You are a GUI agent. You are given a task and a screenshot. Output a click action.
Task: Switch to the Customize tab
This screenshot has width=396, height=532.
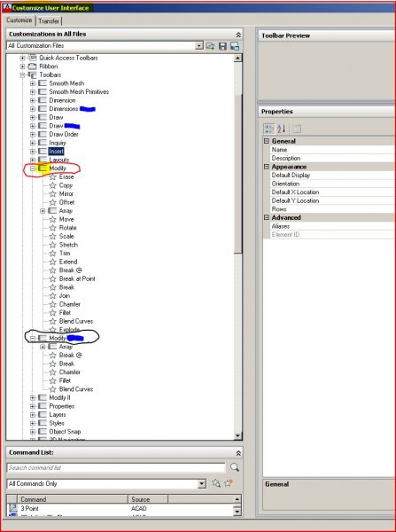[x=19, y=20]
